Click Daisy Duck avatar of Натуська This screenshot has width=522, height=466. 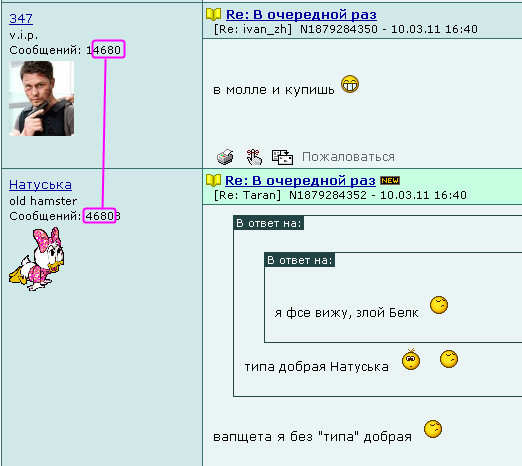point(37,259)
